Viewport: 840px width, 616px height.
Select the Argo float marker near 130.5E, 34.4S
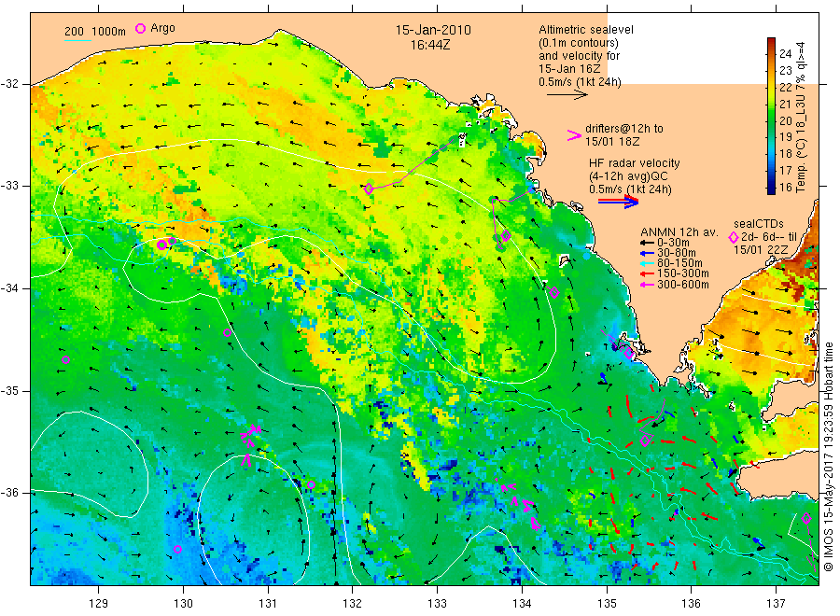click(227, 332)
